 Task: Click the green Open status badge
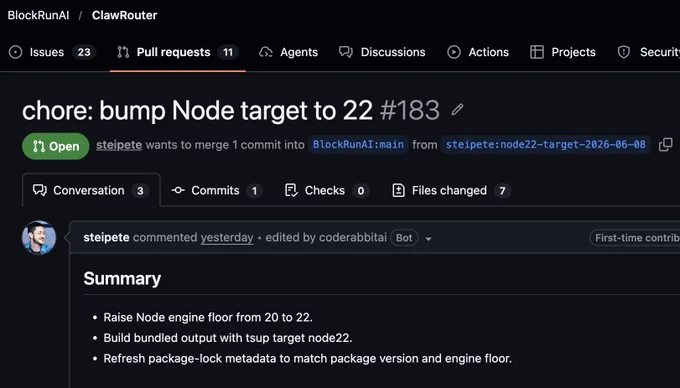click(56, 146)
